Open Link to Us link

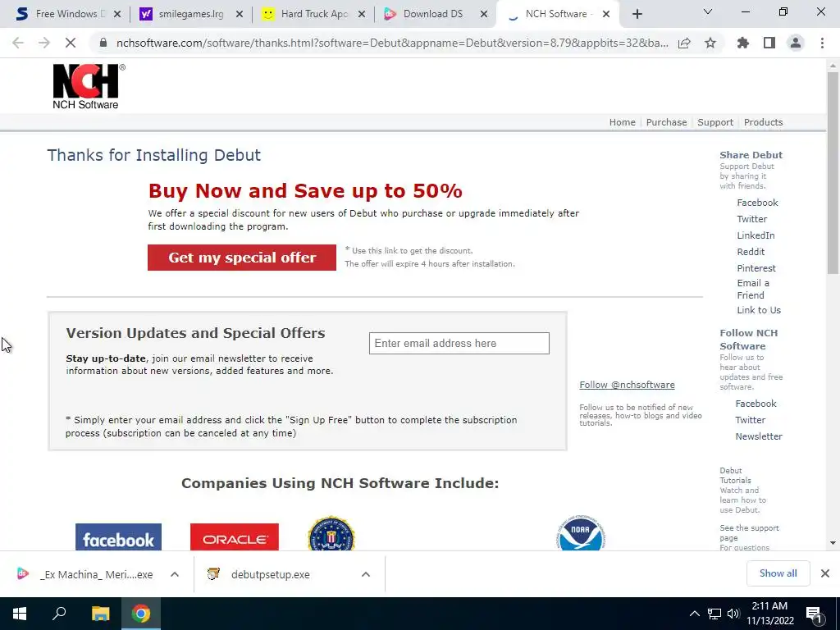click(x=759, y=310)
